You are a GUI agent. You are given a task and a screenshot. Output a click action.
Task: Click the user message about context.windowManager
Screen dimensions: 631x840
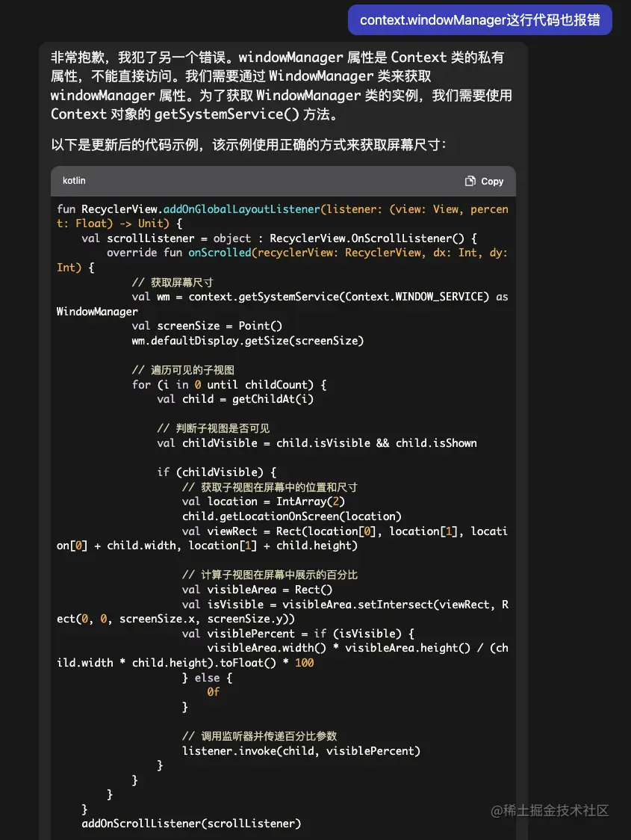click(480, 20)
